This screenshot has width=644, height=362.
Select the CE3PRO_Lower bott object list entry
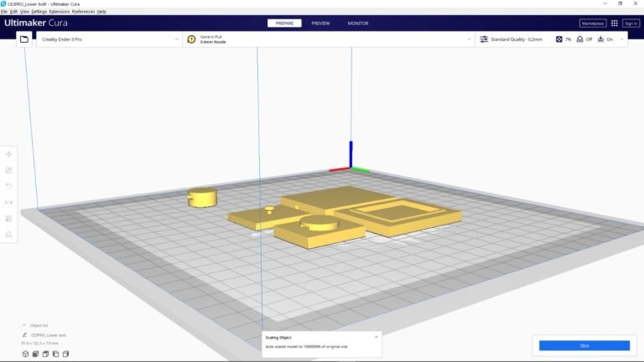[x=48, y=335]
